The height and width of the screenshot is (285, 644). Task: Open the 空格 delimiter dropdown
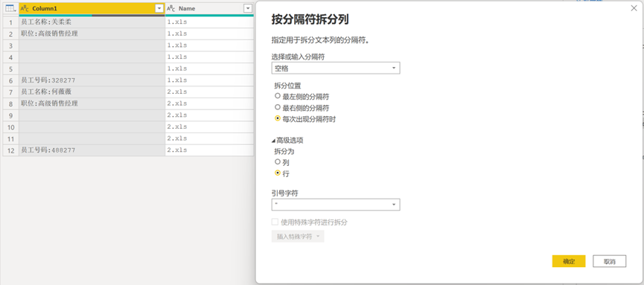tap(336, 68)
